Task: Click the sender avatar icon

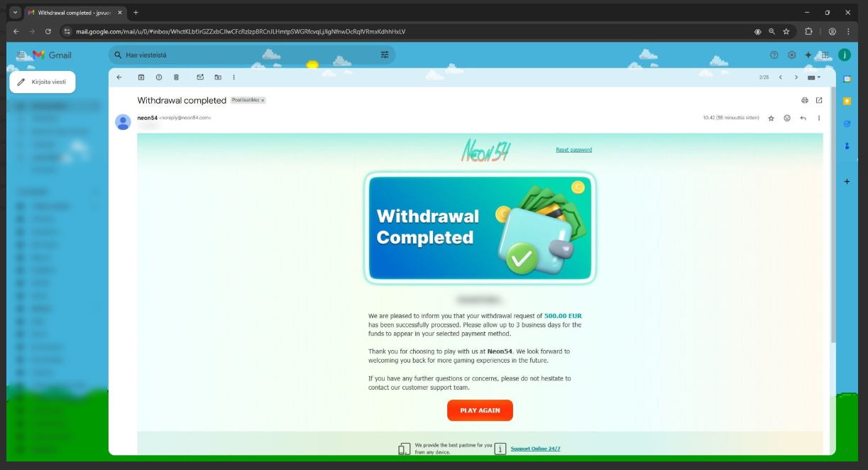Action: click(123, 122)
